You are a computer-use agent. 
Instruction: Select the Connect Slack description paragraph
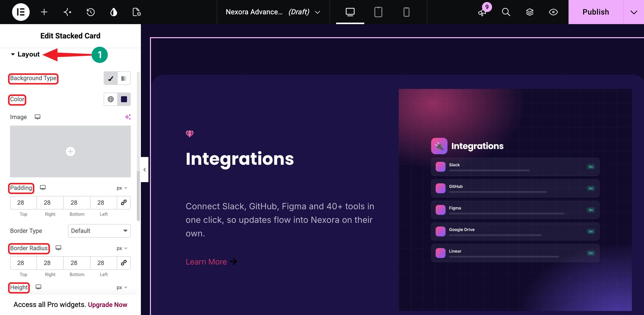coord(280,220)
